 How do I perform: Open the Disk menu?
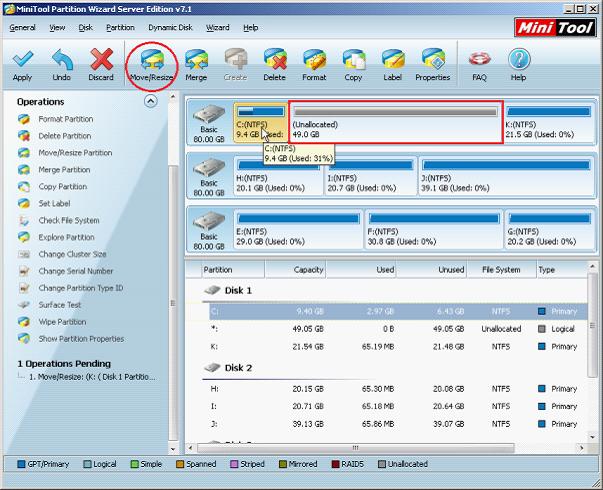(x=85, y=28)
